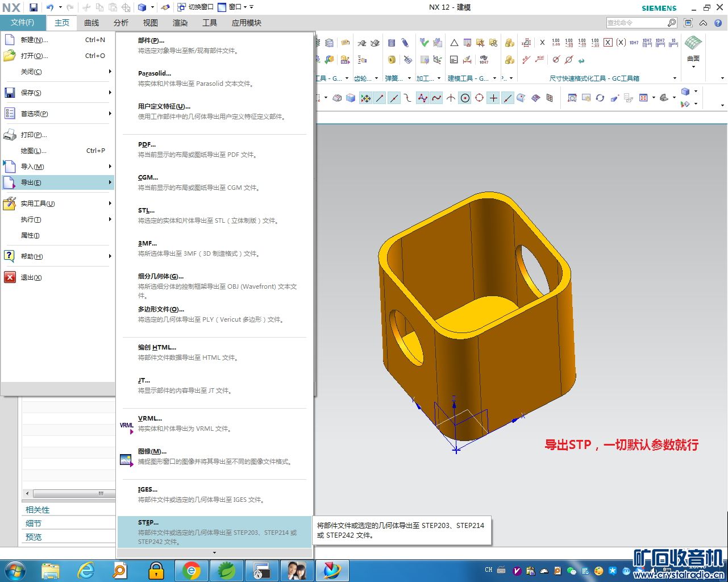
Task: Choose export 编创 HTML option
Action: click(x=214, y=352)
